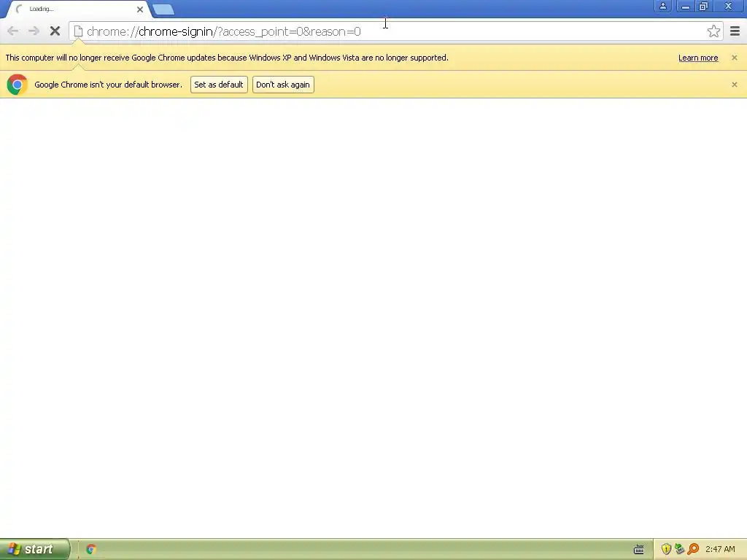Open the Chrome hamburger menu
The image size is (747, 560).
[x=735, y=31]
